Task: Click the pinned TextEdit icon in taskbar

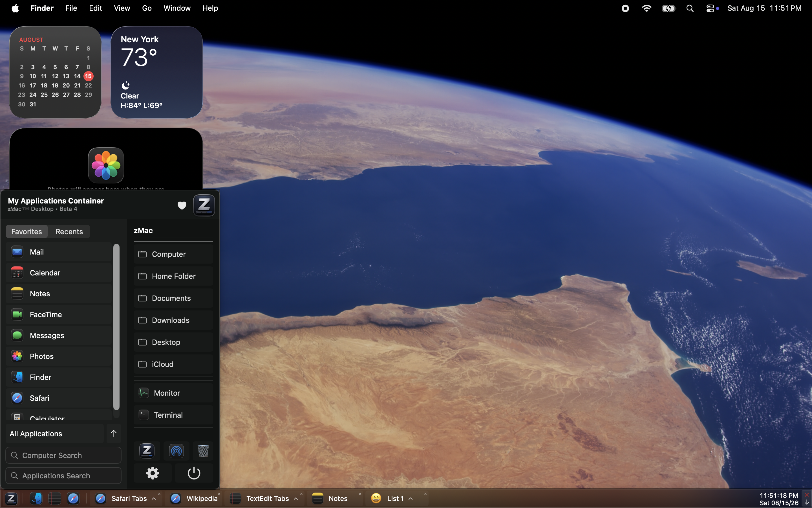Action: 54,499
